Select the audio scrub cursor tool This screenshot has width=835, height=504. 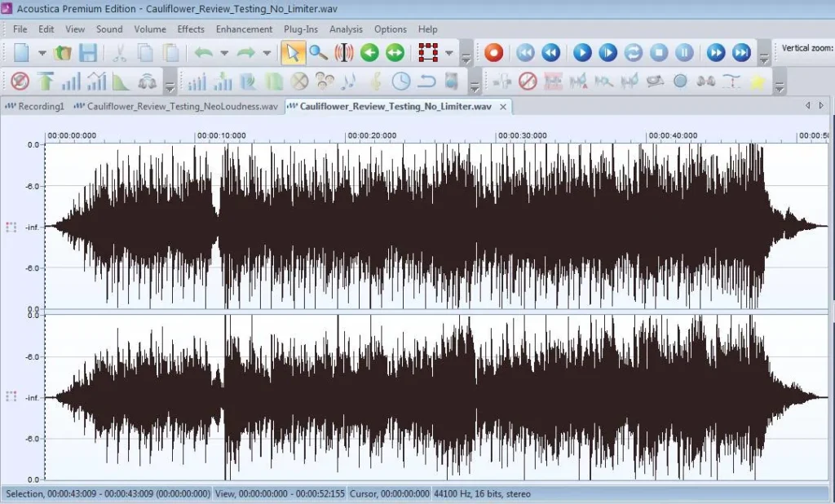(344, 53)
